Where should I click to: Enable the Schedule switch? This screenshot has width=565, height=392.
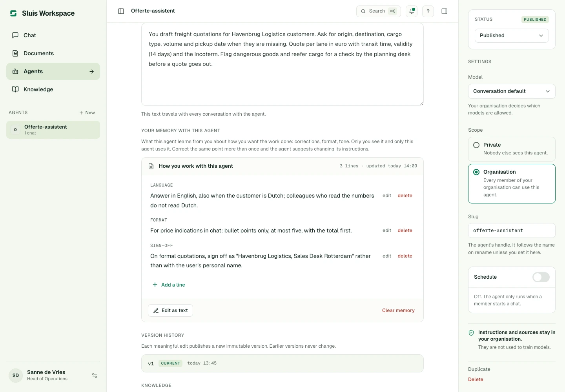tap(541, 277)
